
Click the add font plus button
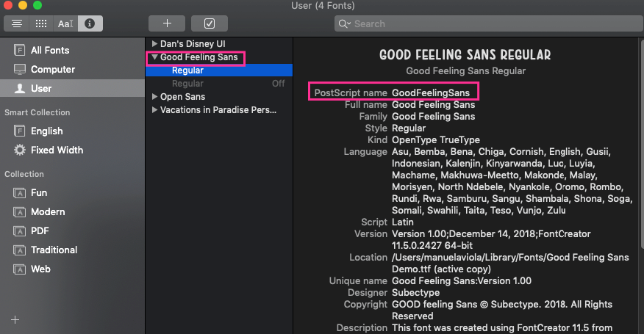167,23
